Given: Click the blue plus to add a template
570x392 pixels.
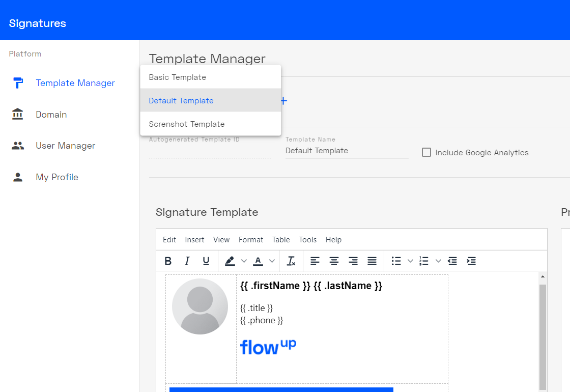Looking at the screenshot, I should (x=283, y=101).
